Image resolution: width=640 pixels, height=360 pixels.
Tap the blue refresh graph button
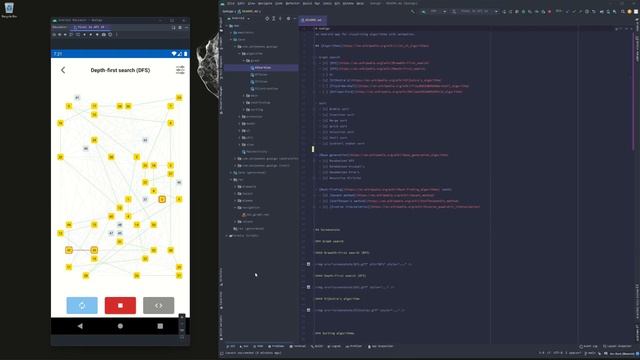coord(82,305)
